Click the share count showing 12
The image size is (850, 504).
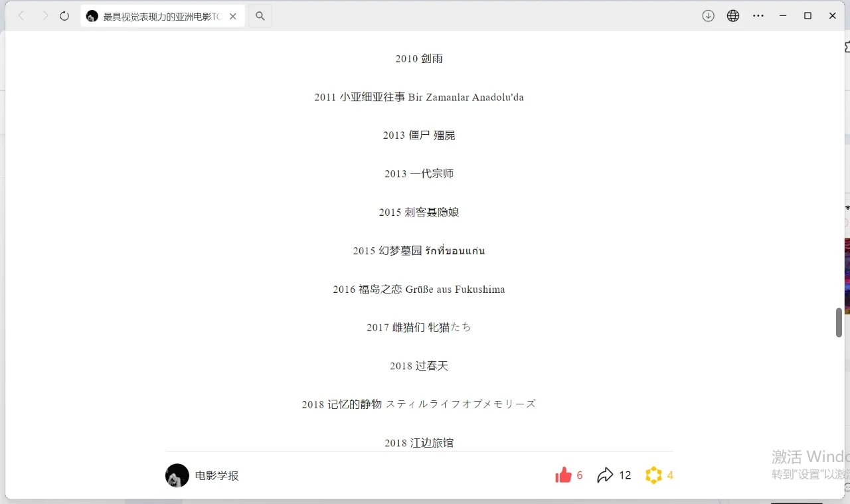tap(624, 475)
